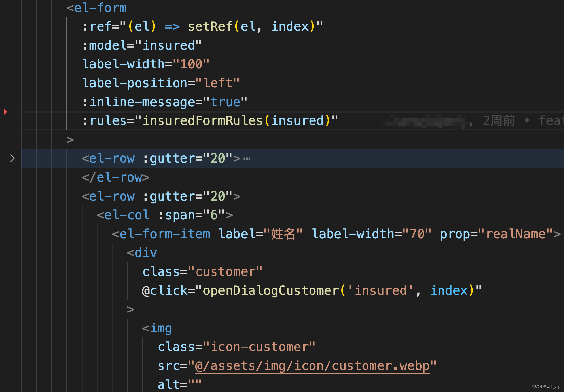Click label-width="100" attribute
The height and width of the screenshot is (392, 564).
pyautogui.click(x=146, y=64)
